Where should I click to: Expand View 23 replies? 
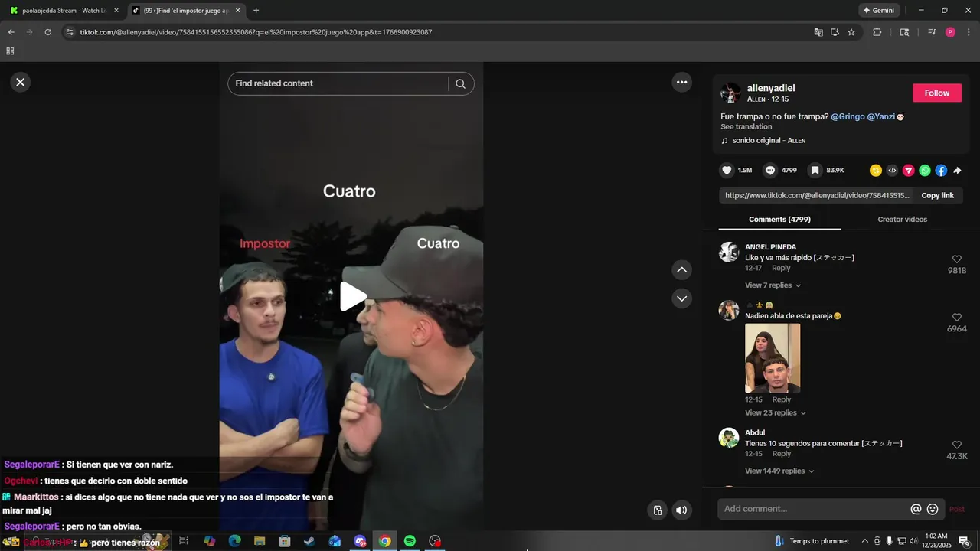point(776,413)
